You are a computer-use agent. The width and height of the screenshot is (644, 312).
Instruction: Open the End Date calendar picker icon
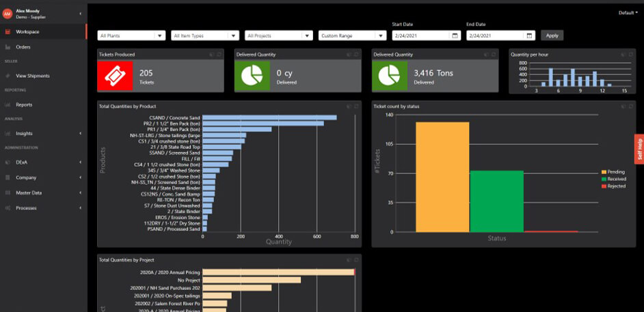click(x=528, y=36)
